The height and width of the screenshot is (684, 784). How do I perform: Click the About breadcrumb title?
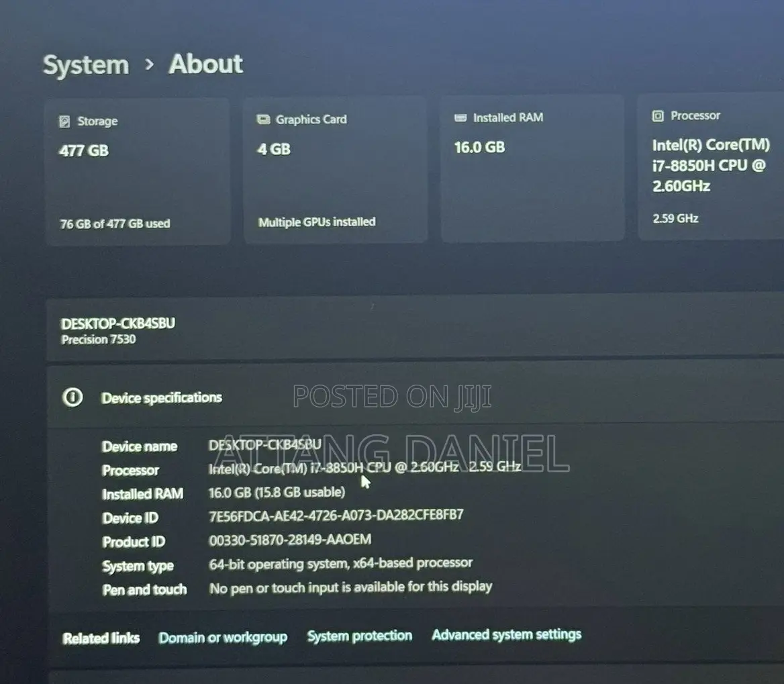pyautogui.click(x=205, y=64)
